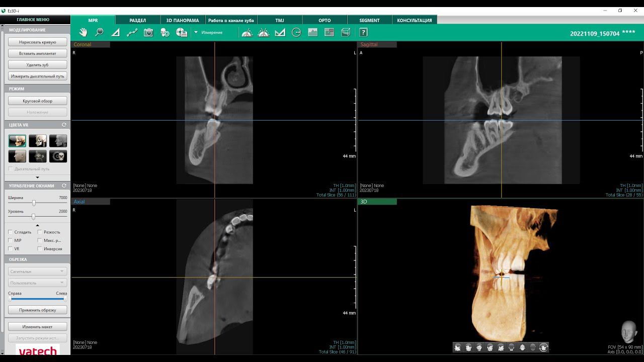Select the first protractor angle tool

(x=247, y=32)
